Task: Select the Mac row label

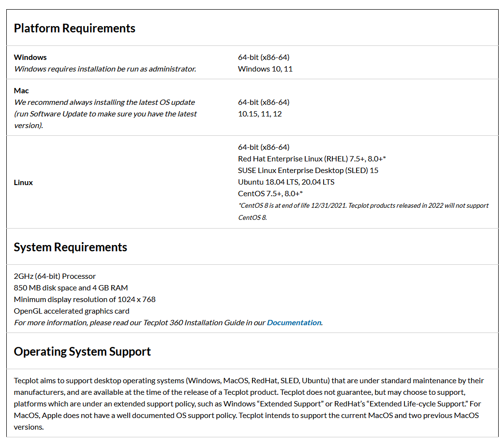Action: (x=21, y=90)
